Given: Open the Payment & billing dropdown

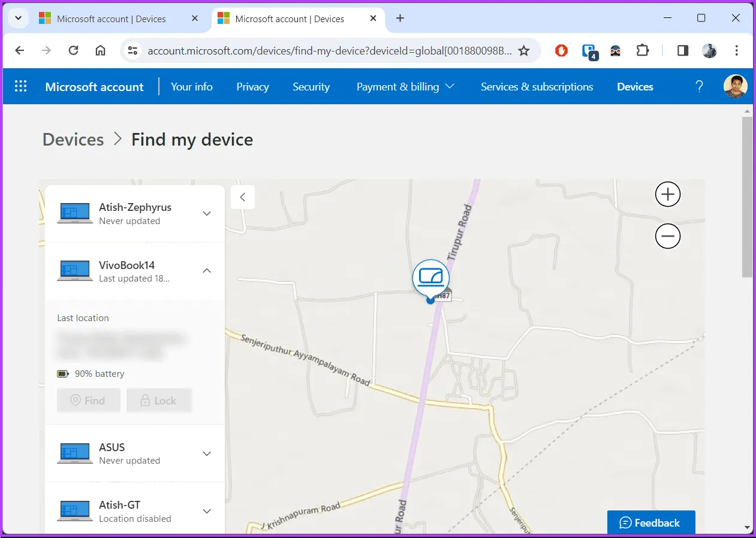Looking at the screenshot, I should 405,87.
